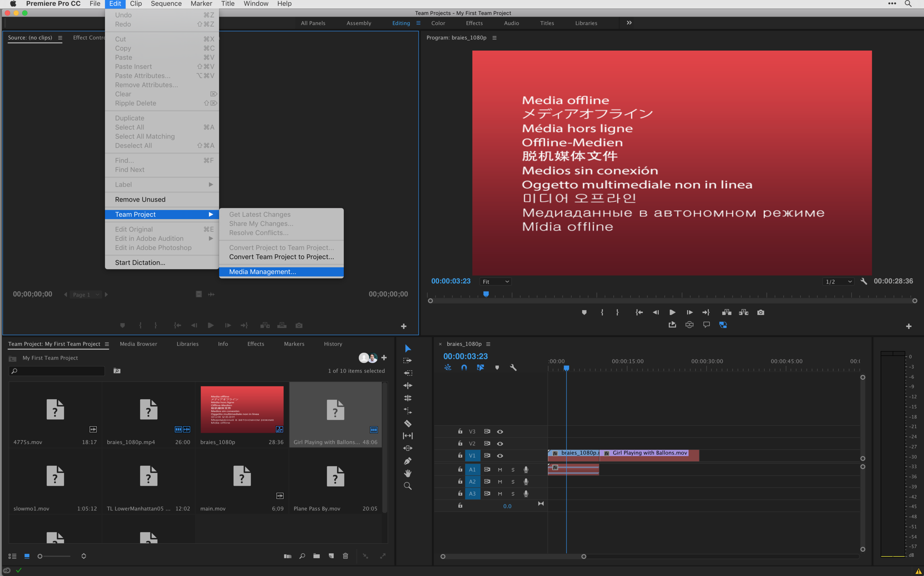Select the Razor tool
The height and width of the screenshot is (576, 924).
408,423
